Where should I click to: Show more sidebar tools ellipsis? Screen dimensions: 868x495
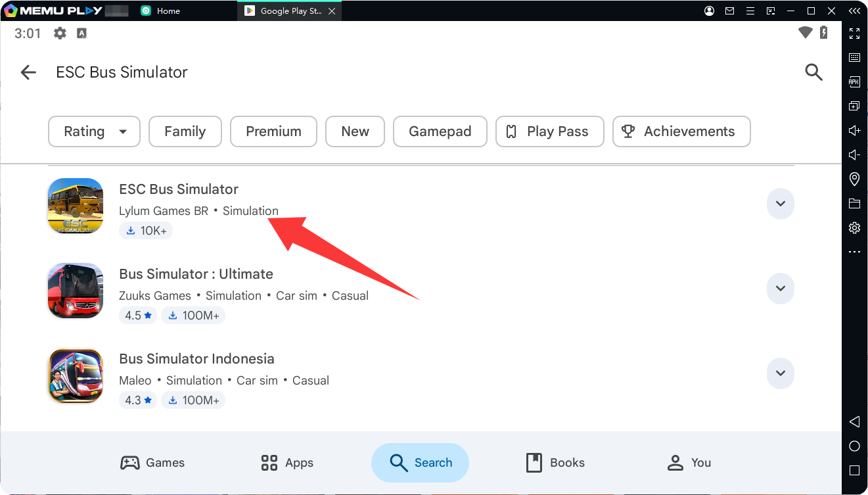[x=854, y=252]
